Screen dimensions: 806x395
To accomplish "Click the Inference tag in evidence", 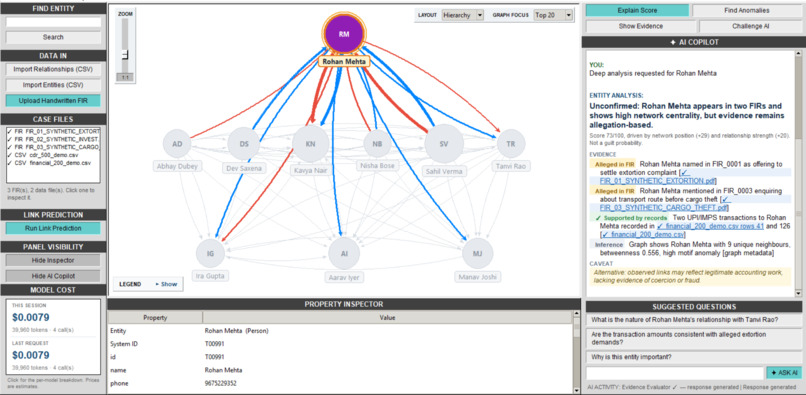I will point(608,244).
